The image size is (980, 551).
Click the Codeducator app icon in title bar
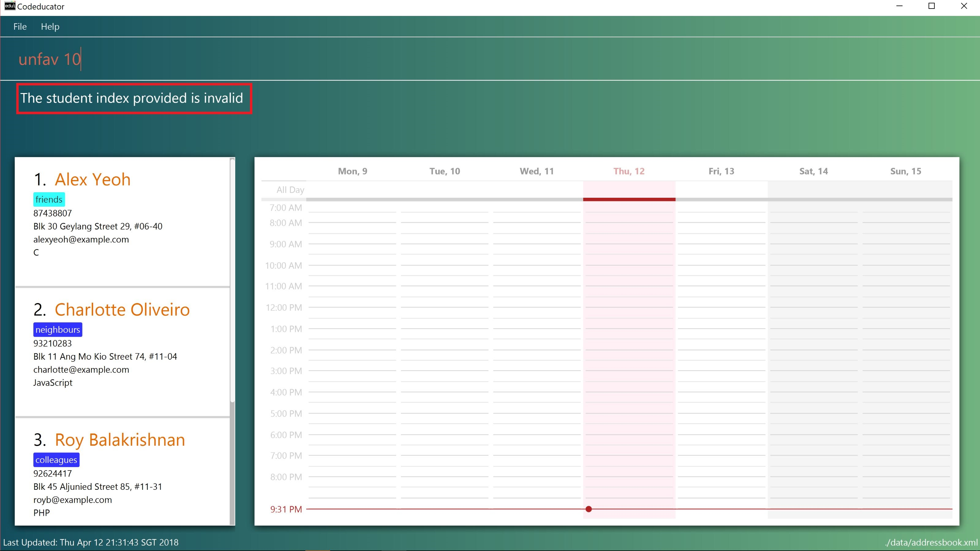[9, 6]
